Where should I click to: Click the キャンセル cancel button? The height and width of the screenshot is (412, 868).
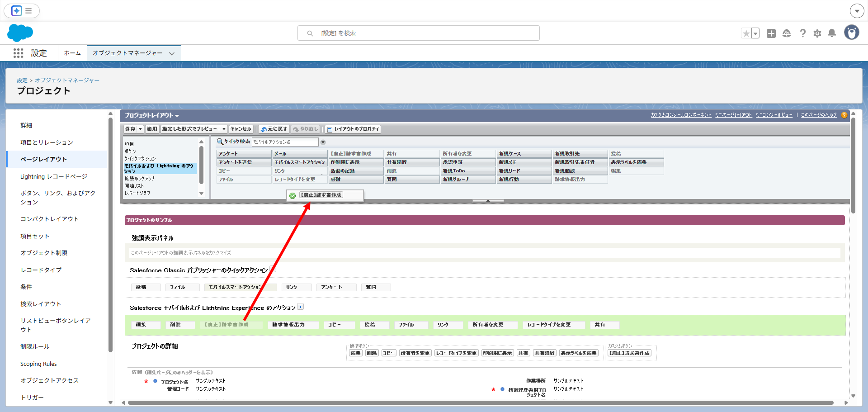tap(241, 129)
